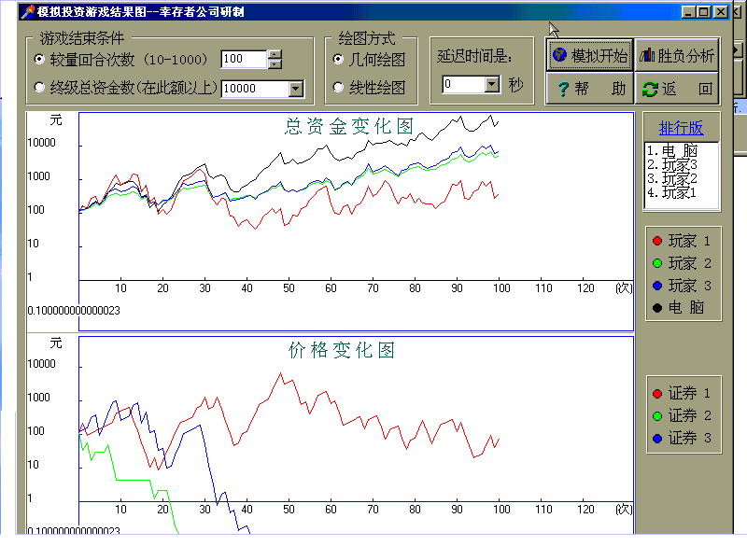Select 终级总资金数 radio option
This screenshot has height=560, width=747.
tap(40, 88)
